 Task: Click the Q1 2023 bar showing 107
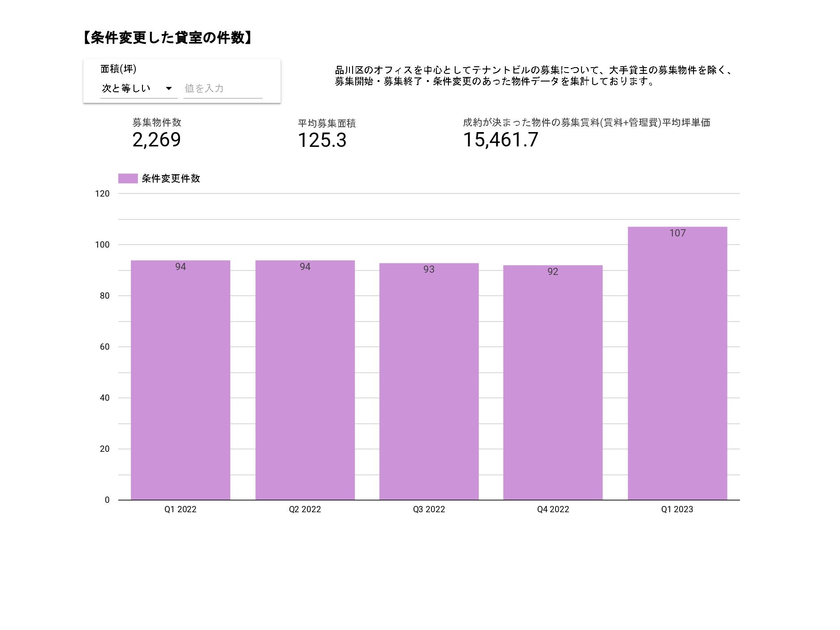click(x=677, y=363)
